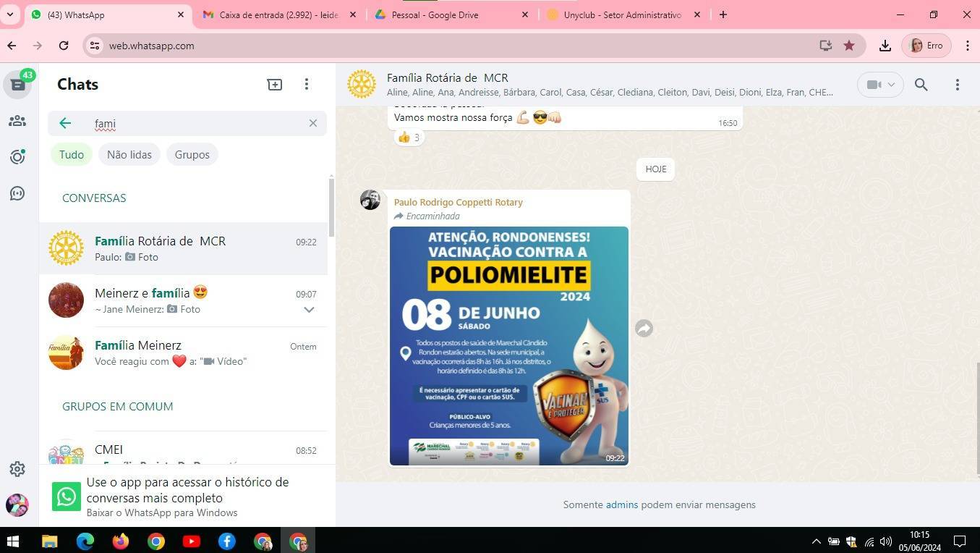Forward the poliomielite image message
This screenshot has height=553, width=980.
click(644, 329)
